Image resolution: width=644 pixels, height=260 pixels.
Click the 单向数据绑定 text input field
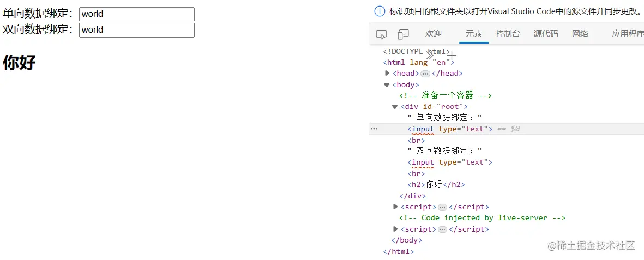tap(137, 14)
